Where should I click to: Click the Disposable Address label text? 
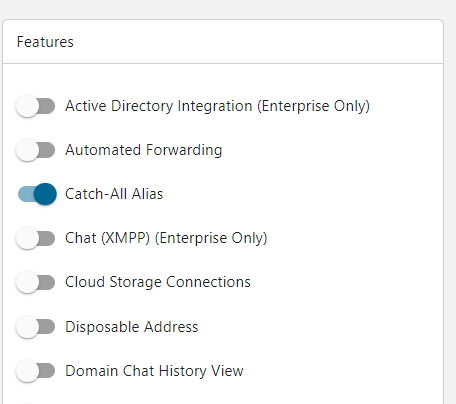click(132, 327)
